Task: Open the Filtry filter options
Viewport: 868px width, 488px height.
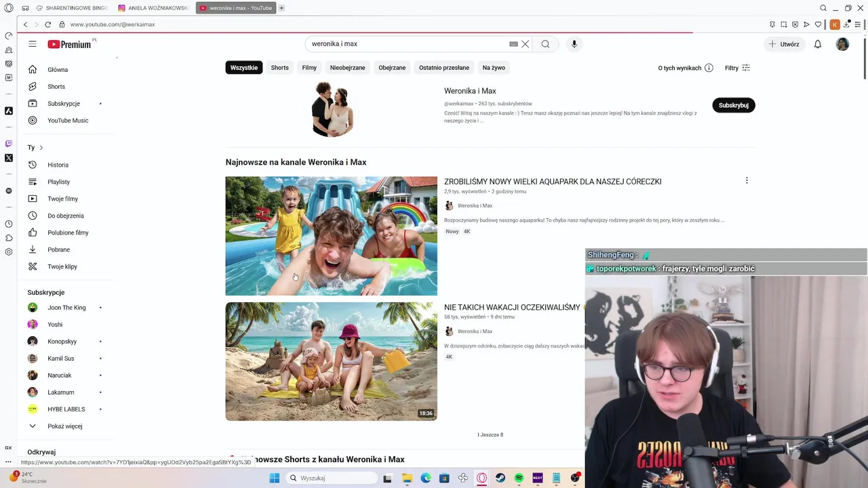Action: (737, 68)
